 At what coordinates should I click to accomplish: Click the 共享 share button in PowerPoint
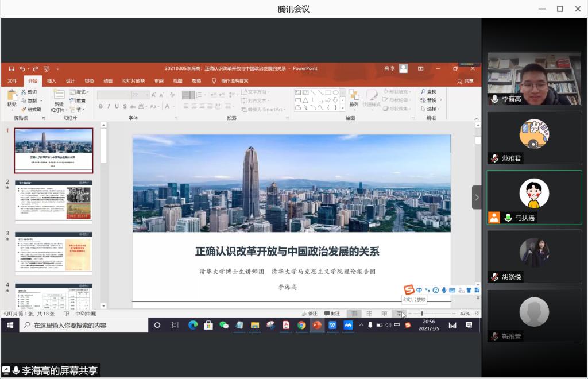(465, 81)
